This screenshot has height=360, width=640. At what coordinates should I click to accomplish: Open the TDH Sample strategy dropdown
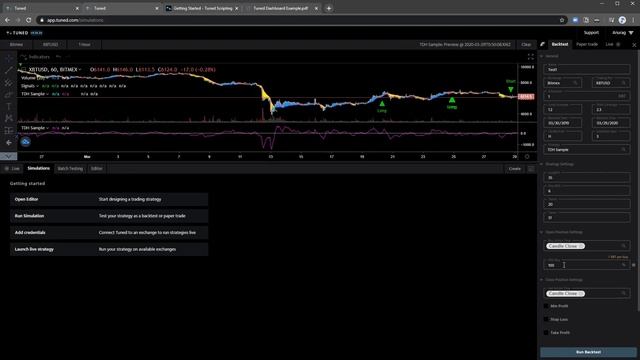coord(587,149)
